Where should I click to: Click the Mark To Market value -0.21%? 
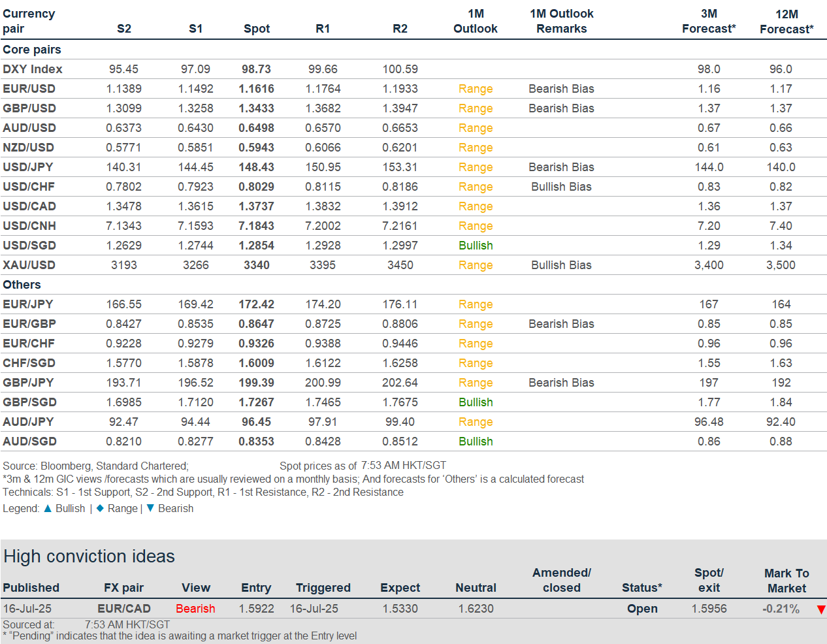(781, 609)
